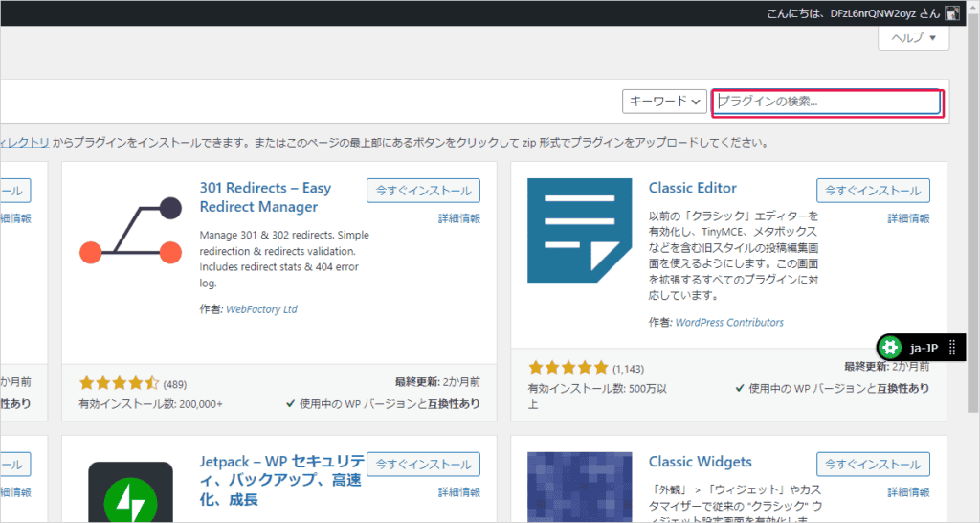Click the Classic Editor plugin icon
Viewport: 980px width, 523px height.
click(579, 230)
